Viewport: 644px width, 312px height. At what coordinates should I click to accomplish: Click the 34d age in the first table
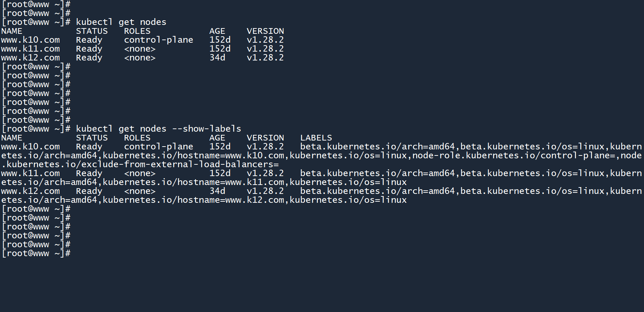[217, 58]
